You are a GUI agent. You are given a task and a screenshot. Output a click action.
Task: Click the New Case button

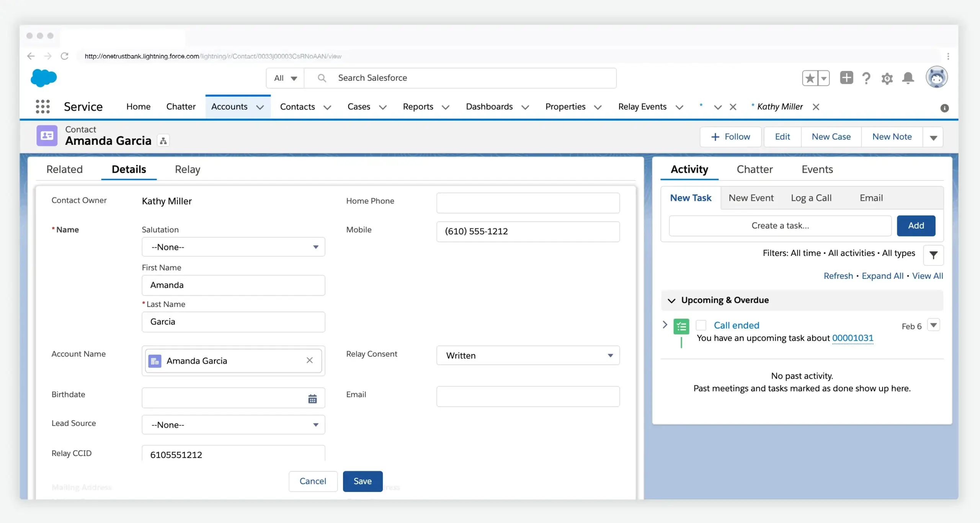click(x=831, y=137)
